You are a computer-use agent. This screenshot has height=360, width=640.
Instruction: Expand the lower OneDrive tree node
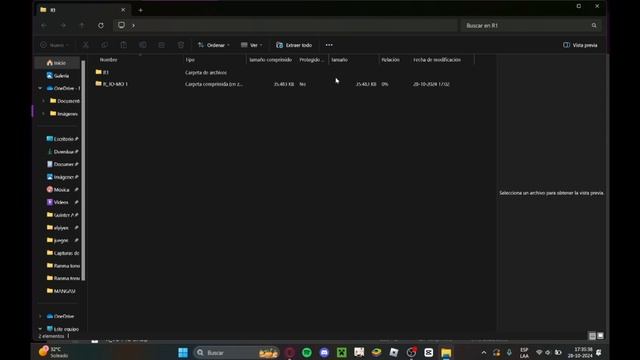point(40,316)
